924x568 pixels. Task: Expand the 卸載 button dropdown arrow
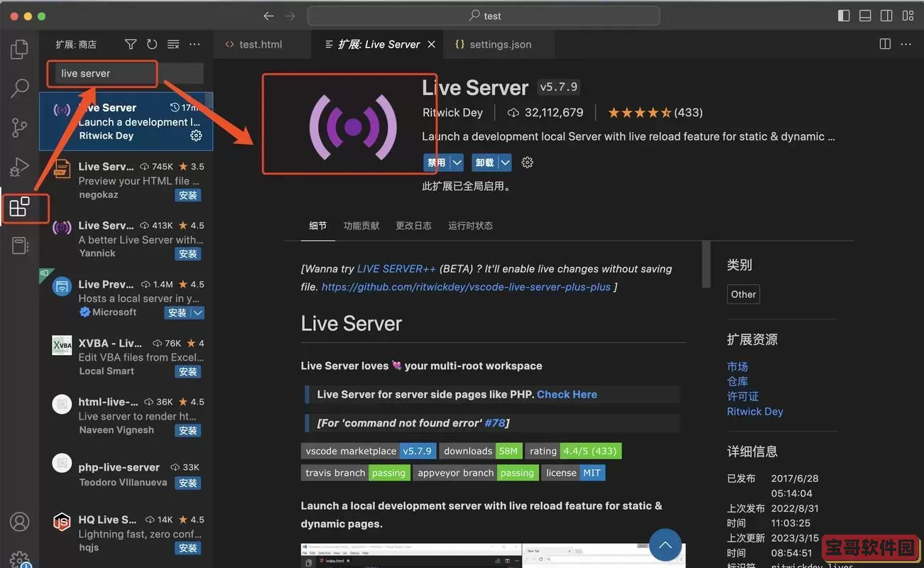click(505, 163)
